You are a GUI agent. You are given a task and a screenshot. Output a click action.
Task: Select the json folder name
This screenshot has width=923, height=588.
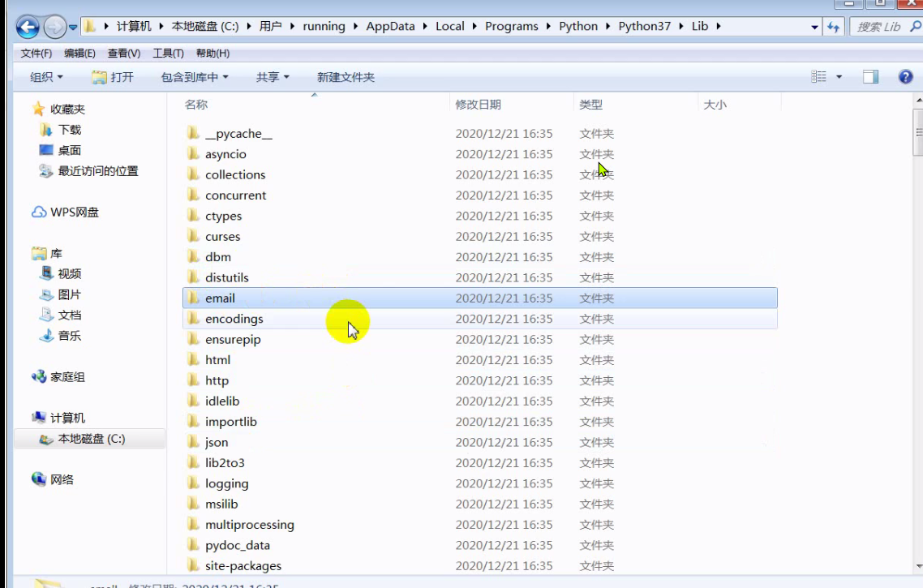click(x=217, y=443)
